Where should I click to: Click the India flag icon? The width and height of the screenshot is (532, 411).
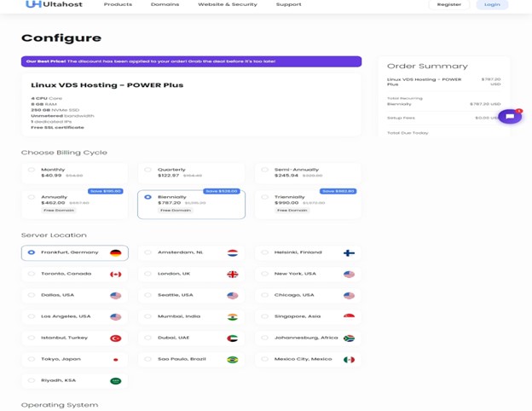pyautogui.click(x=233, y=317)
